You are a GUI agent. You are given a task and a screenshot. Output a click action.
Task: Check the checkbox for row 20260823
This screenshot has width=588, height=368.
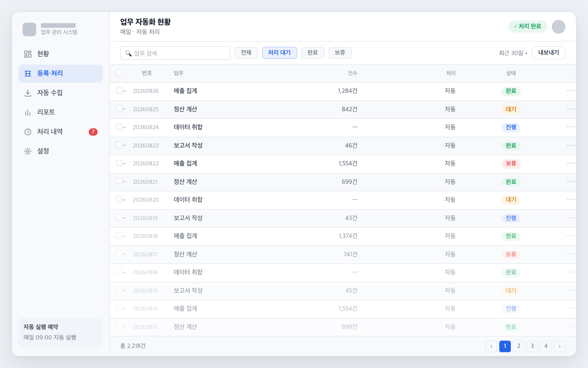(119, 145)
